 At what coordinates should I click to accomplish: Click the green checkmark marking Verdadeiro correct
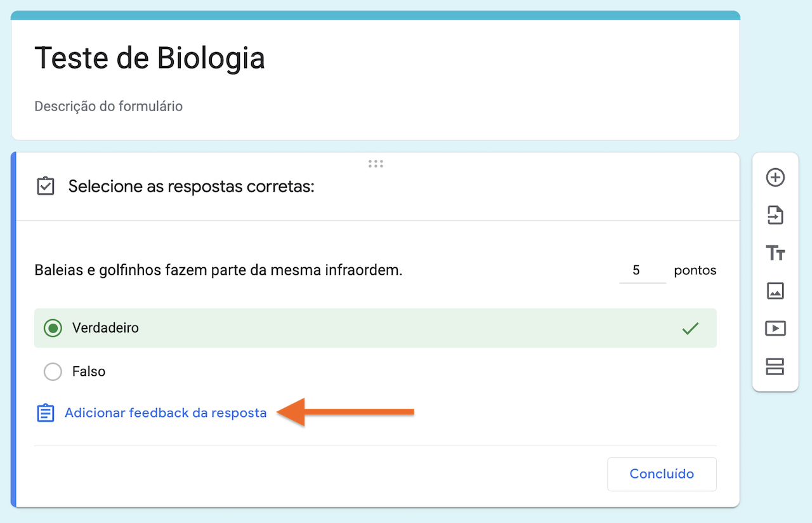(x=690, y=328)
